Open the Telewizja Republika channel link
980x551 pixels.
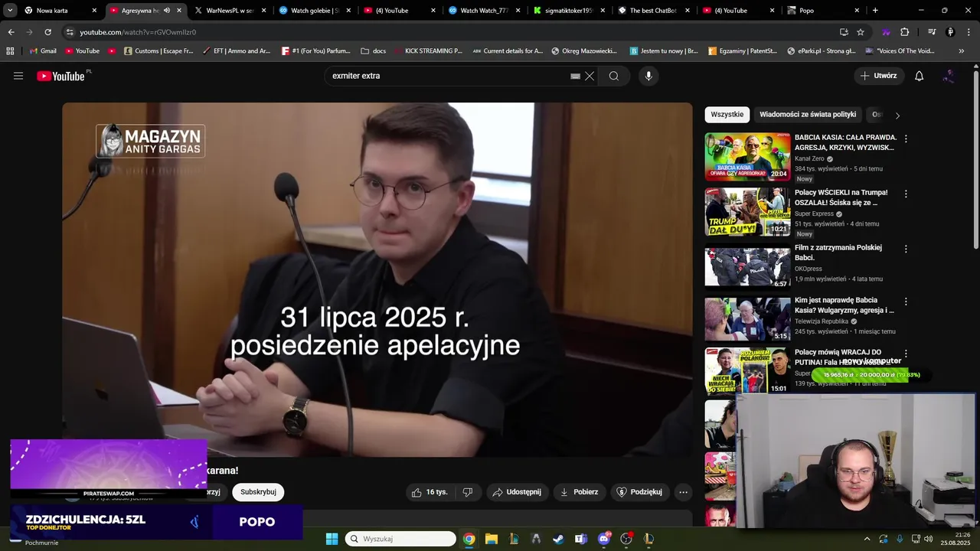(x=822, y=321)
